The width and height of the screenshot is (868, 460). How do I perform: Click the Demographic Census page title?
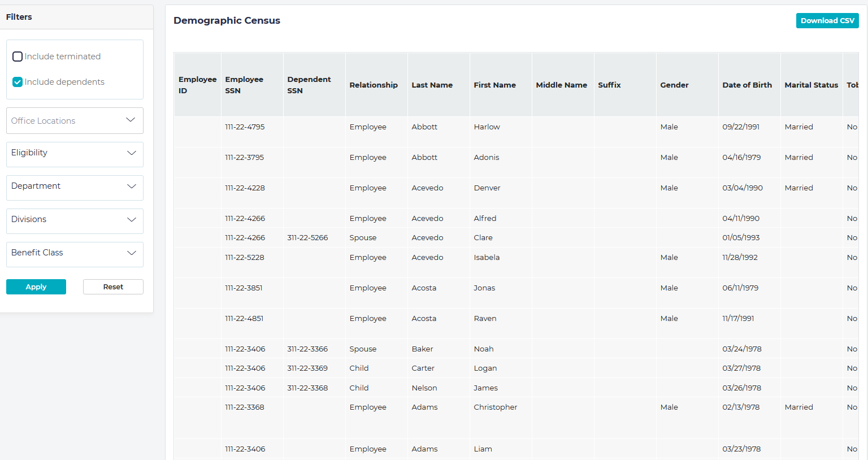coord(227,20)
